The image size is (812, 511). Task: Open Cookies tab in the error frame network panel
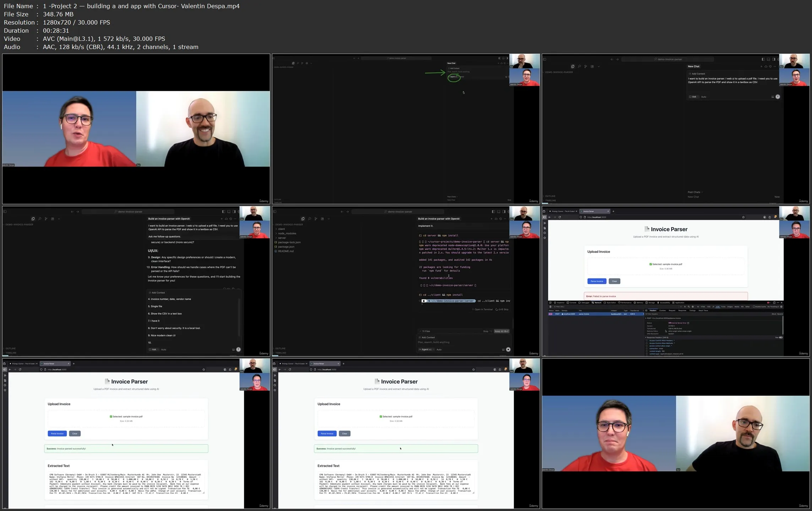[663, 310]
